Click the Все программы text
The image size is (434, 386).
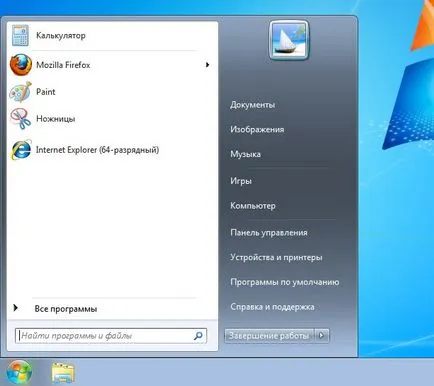pos(66,309)
